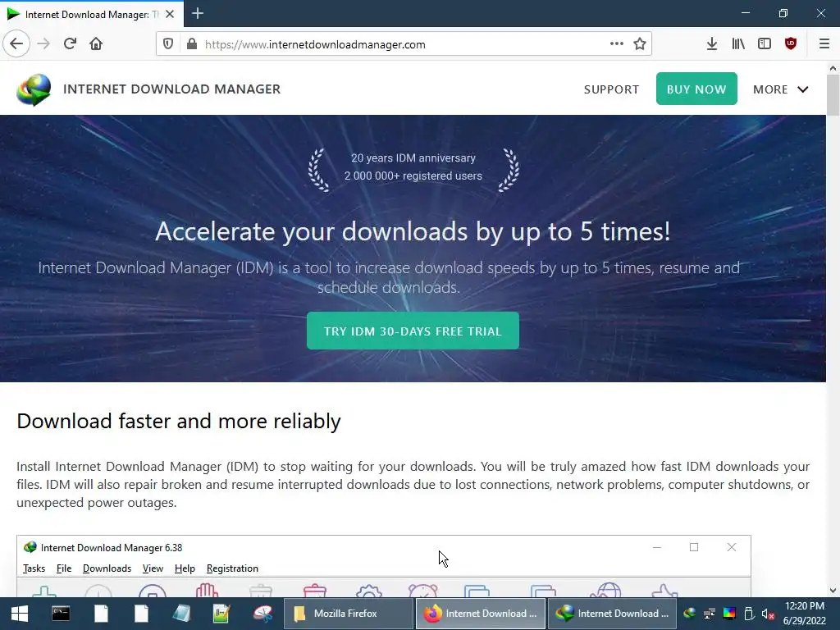Viewport: 840px width, 630px height.
Task: Open IDM system tray icon
Action: [690, 614]
